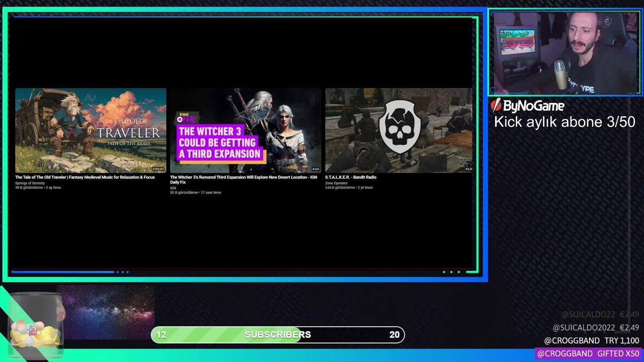This screenshot has width=644, height=362.
Task: Click the Subscribers goal progress bar
Action: [278, 335]
